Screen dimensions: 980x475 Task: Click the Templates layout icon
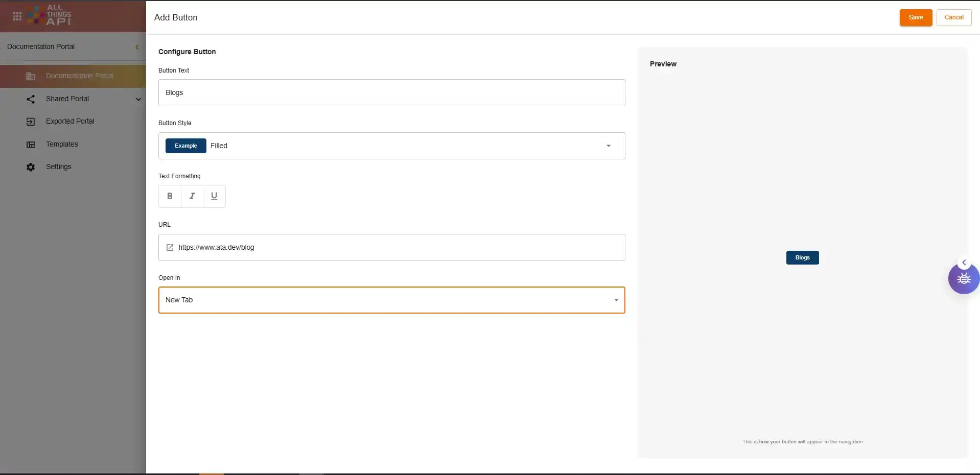(x=31, y=145)
